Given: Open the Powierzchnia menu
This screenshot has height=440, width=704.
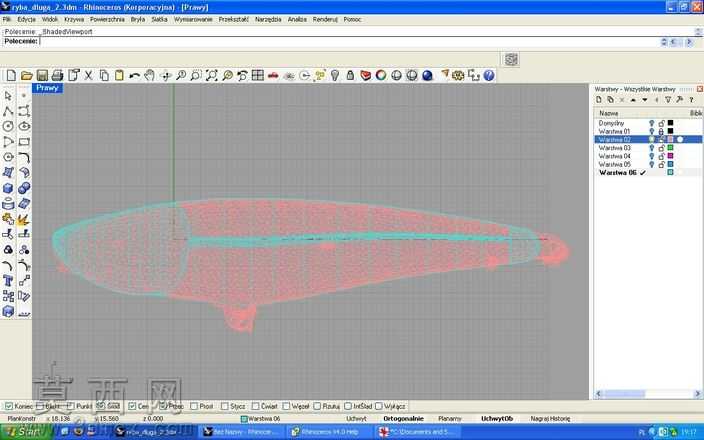Looking at the screenshot, I should [x=107, y=19].
